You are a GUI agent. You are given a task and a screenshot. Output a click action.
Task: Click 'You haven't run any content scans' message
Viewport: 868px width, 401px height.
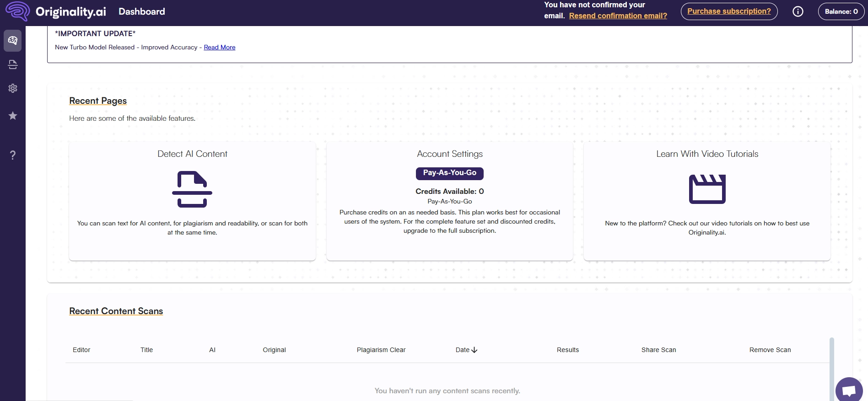447,391
